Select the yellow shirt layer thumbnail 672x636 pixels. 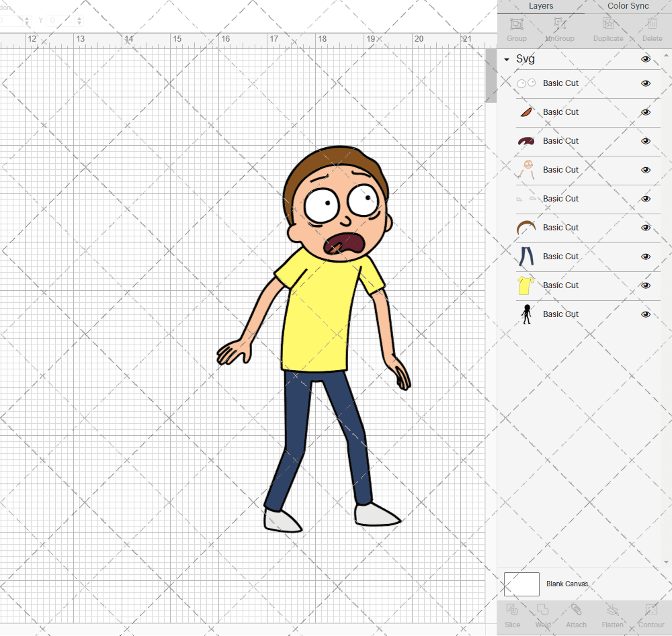tap(526, 285)
